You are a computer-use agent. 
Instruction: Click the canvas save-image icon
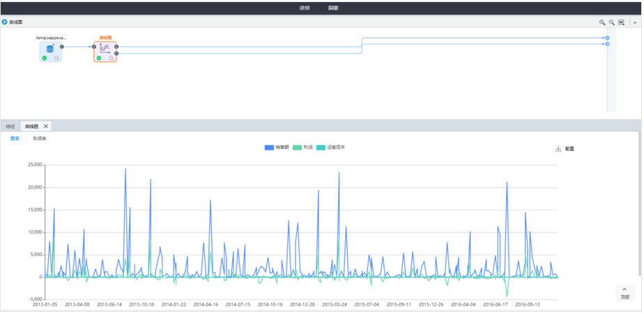[x=622, y=22]
